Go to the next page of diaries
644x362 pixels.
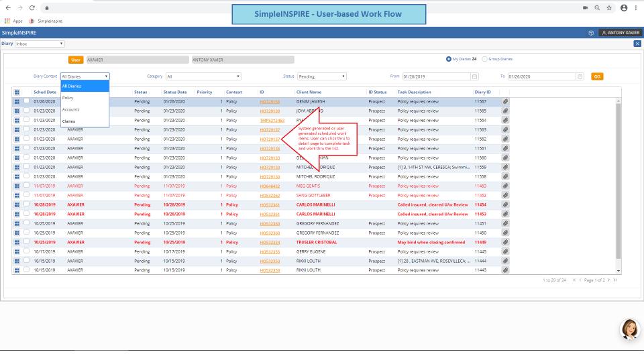coord(608,280)
